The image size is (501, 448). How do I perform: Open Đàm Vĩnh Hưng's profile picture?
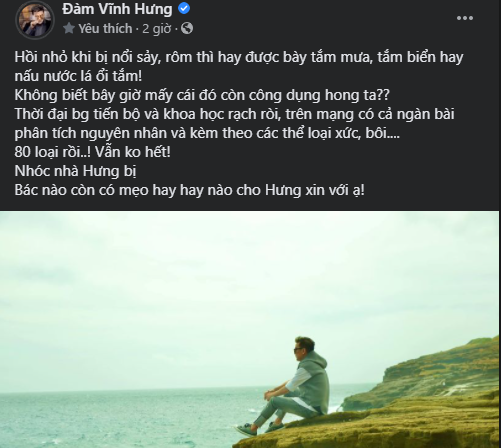click(35, 20)
